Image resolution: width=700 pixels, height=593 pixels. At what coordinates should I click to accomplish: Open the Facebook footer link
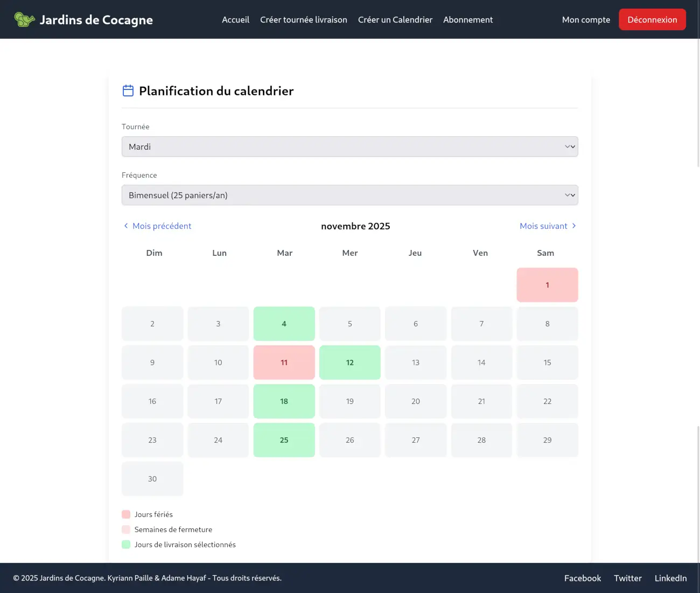[x=582, y=578]
